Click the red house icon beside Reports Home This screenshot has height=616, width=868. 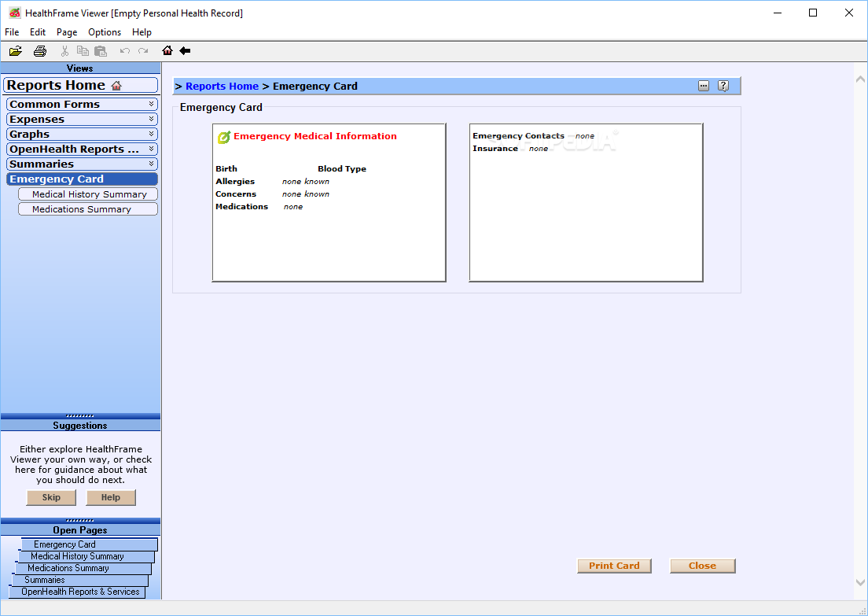(116, 85)
